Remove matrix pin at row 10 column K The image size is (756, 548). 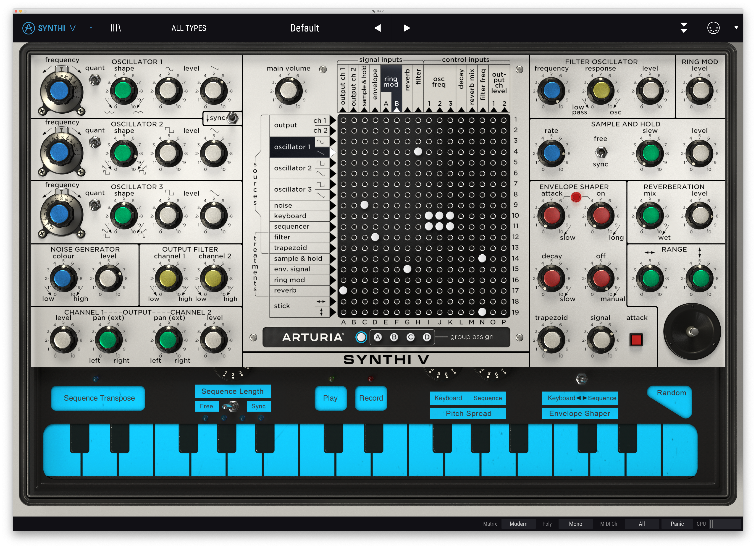(450, 216)
